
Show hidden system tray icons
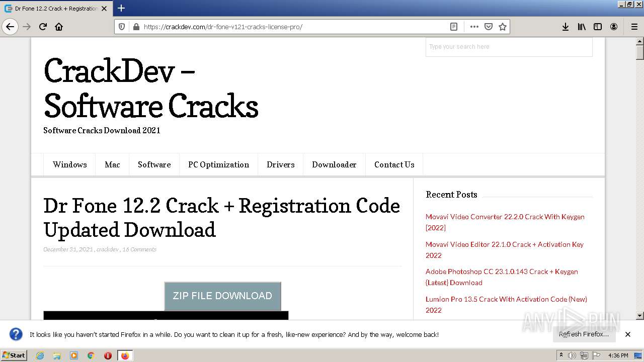[561, 355]
